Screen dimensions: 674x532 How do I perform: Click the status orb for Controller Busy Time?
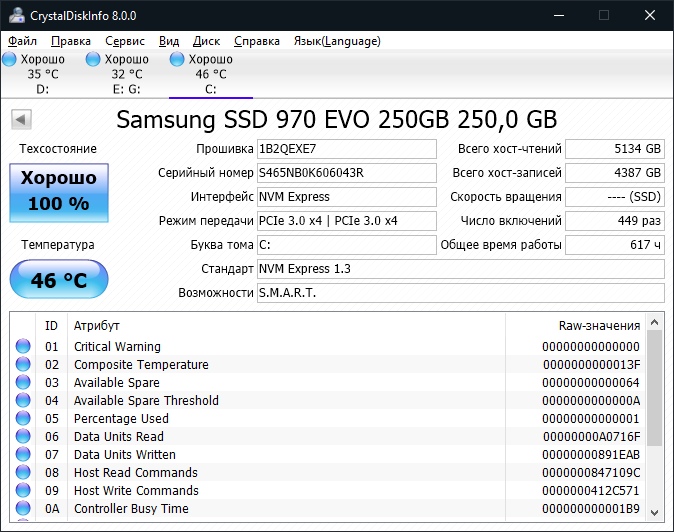click(23, 508)
